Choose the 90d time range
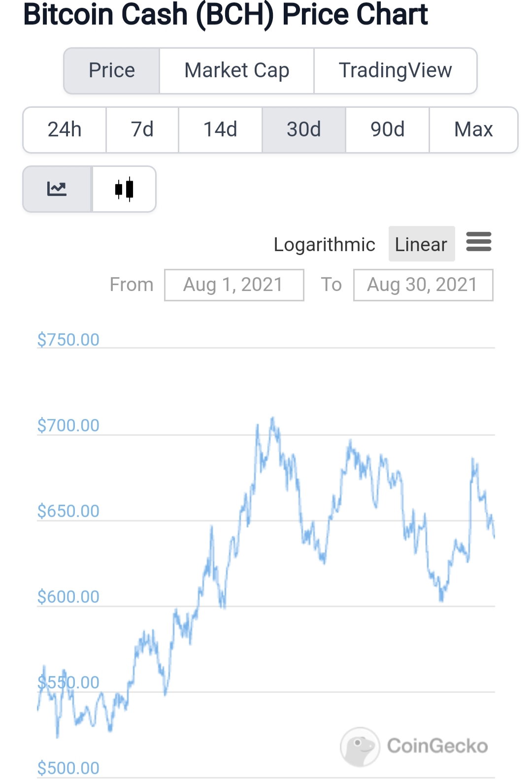The width and height of the screenshot is (532, 784). pyautogui.click(x=388, y=130)
